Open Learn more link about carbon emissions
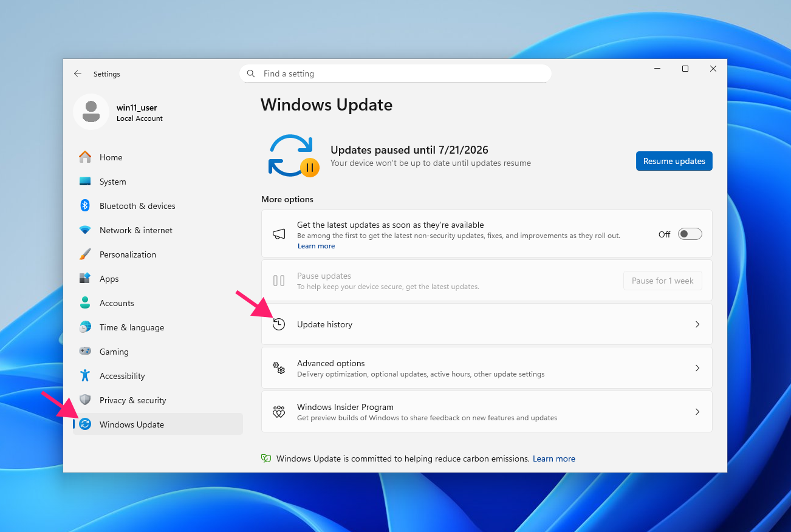791x532 pixels. 554,459
